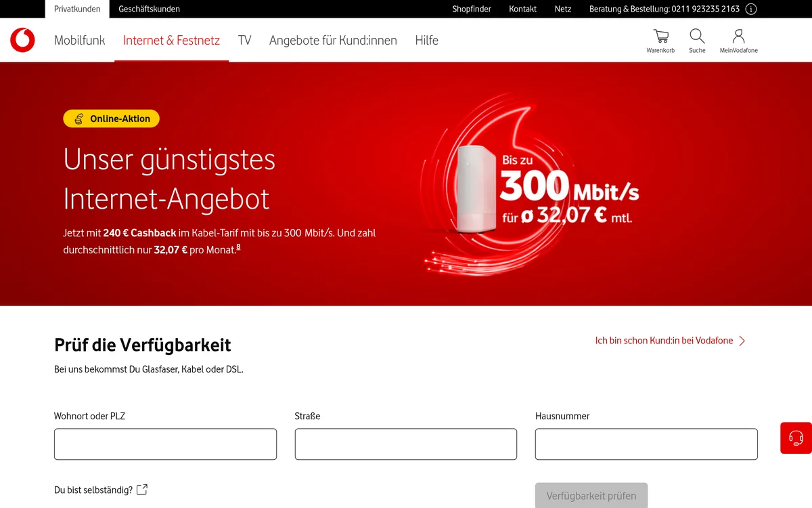Open the Kontakt link
The height and width of the screenshot is (508, 812).
(522, 9)
